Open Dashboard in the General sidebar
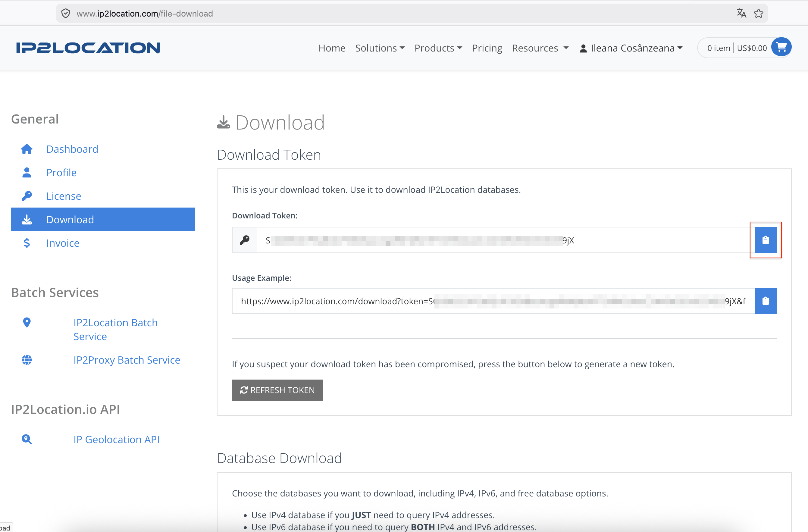Screen dimensions: 808x532 tap(72, 149)
